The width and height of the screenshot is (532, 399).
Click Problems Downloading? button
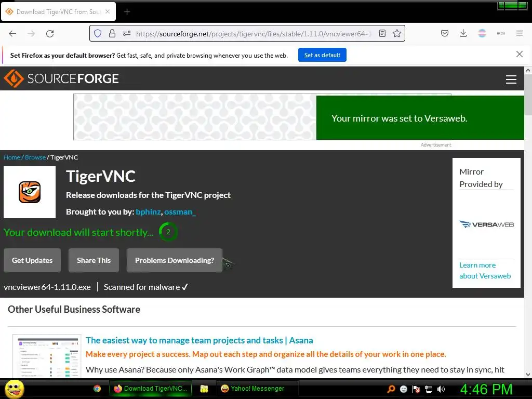[x=175, y=260]
